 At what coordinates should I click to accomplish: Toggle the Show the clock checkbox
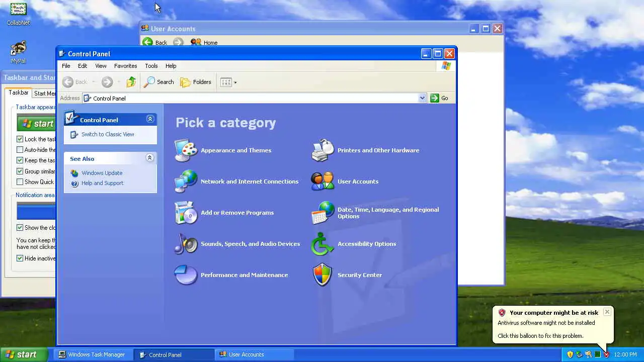[20, 228]
